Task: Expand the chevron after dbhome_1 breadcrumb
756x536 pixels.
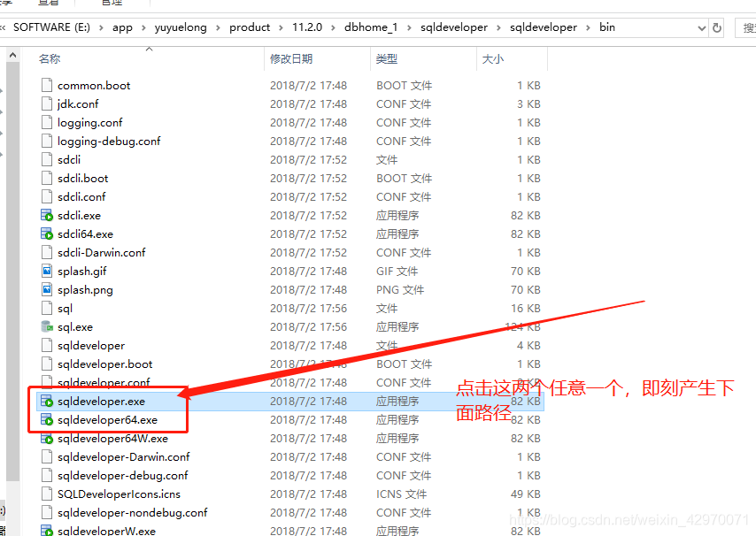Action: click(x=409, y=28)
